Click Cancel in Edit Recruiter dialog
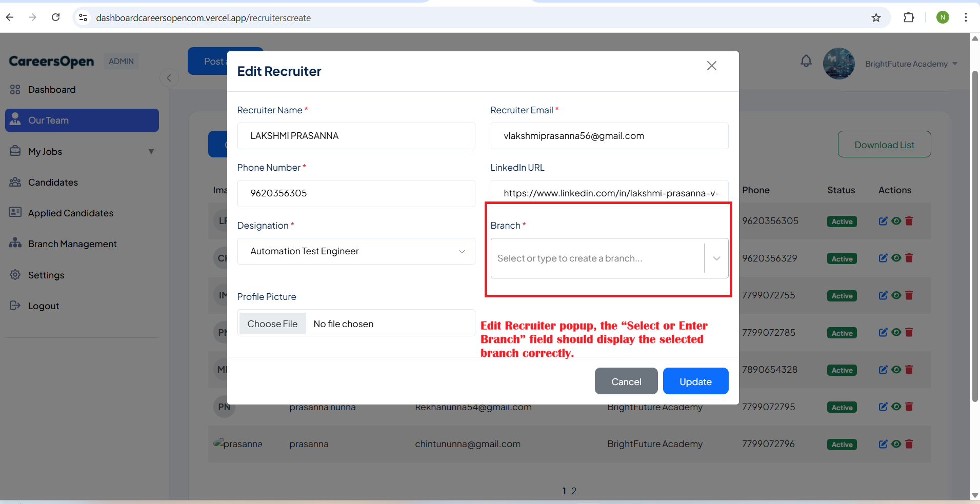The height and width of the screenshot is (504, 980). click(x=626, y=381)
